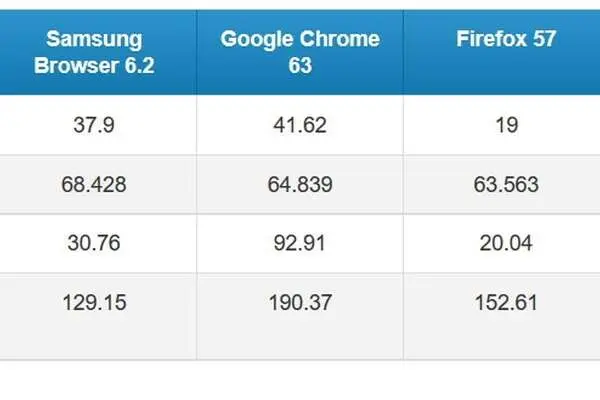The width and height of the screenshot is (600, 400).
Task: Select the 20.04 Firefox result
Action: click(x=502, y=243)
